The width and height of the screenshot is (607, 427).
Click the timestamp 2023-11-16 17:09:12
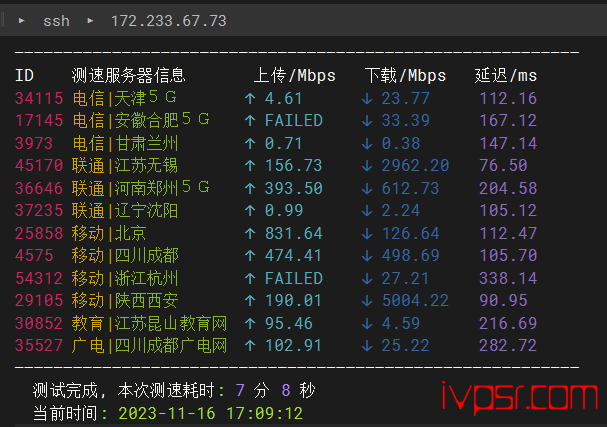click(x=210, y=413)
